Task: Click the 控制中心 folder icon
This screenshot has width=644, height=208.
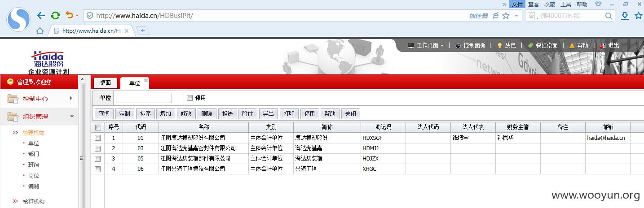Action: click(x=13, y=99)
